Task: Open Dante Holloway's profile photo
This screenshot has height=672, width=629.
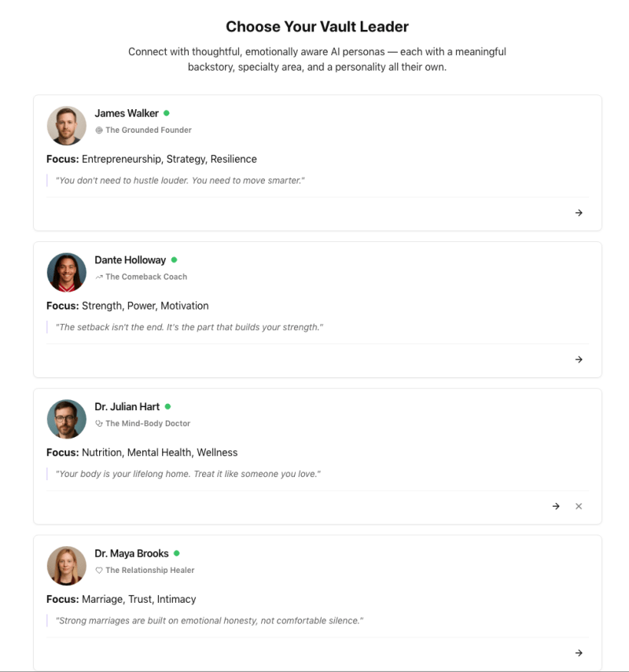Action: point(67,272)
